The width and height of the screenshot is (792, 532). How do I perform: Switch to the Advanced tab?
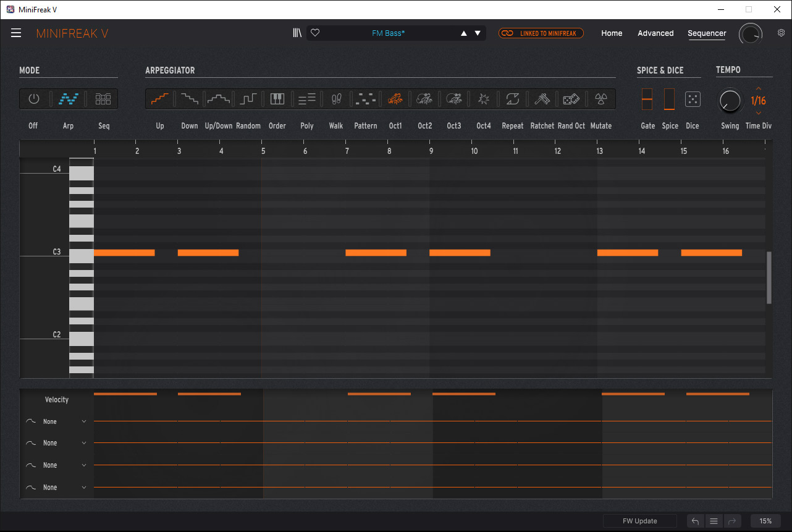click(655, 33)
